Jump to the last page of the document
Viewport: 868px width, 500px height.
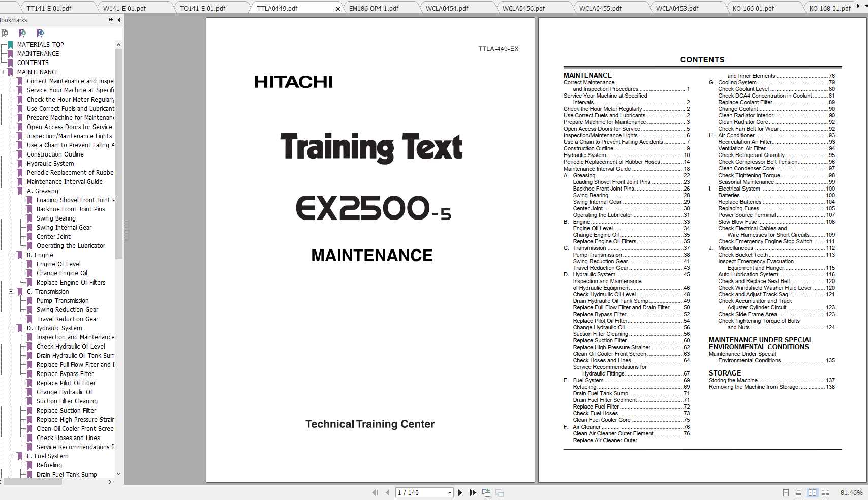473,492
